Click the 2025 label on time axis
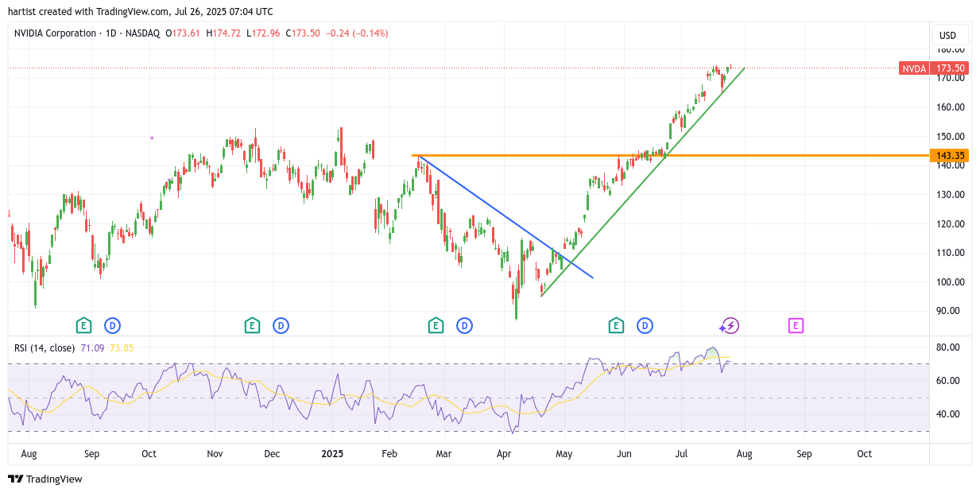Viewport: 980px width, 493px height. tap(332, 454)
